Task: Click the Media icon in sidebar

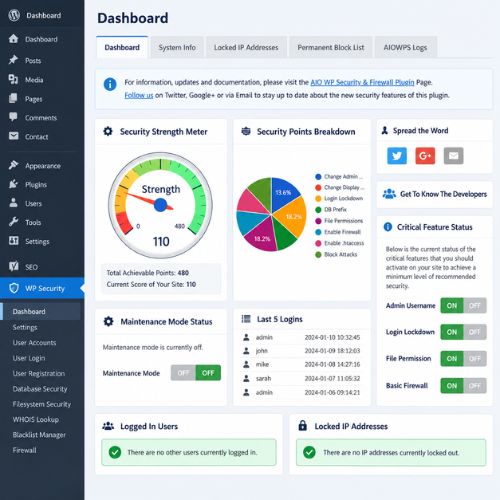Action: click(x=13, y=79)
